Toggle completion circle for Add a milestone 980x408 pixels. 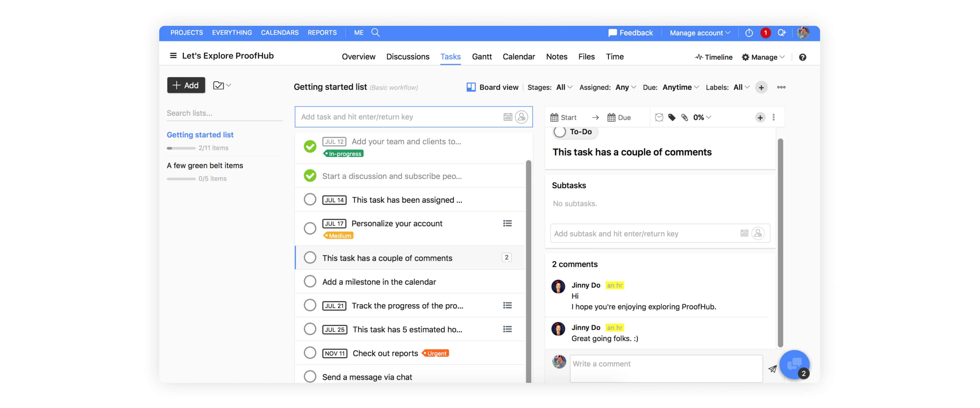[310, 281]
